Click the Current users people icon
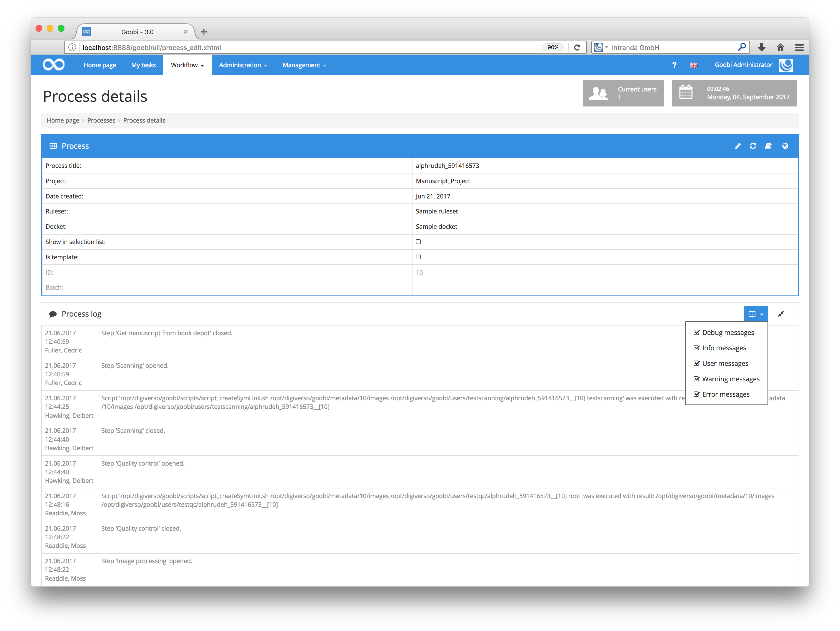The height and width of the screenshot is (631, 840). pyautogui.click(x=598, y=93)
